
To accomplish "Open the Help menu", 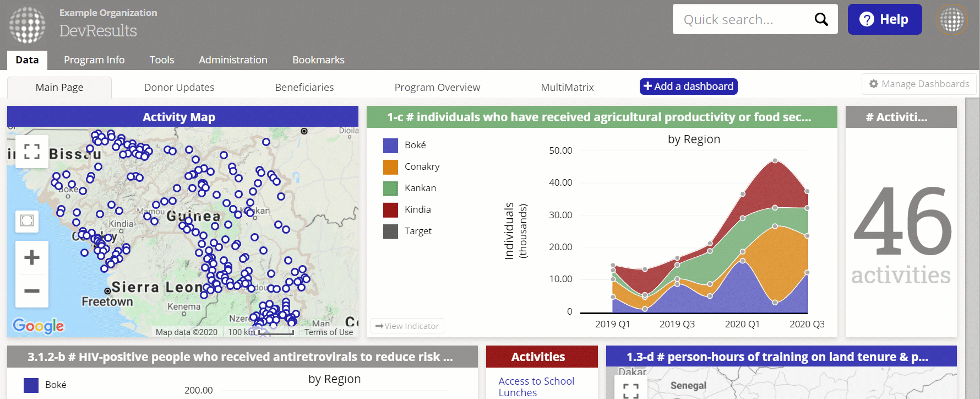I will 885,19.
